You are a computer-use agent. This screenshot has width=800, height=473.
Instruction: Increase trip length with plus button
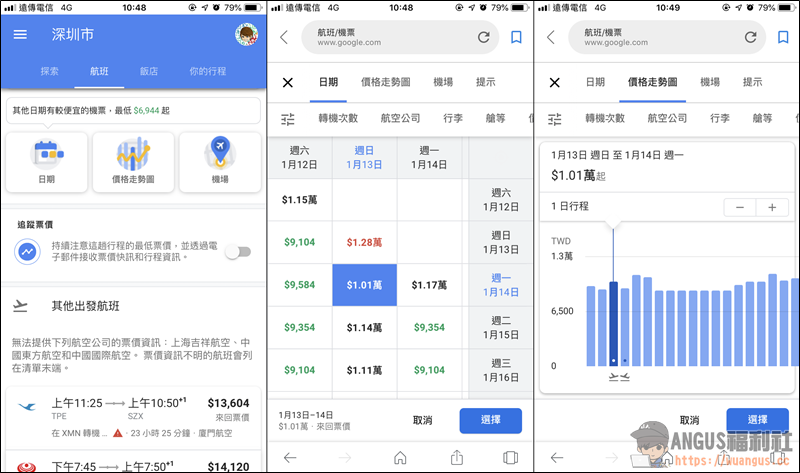(772, 207)
